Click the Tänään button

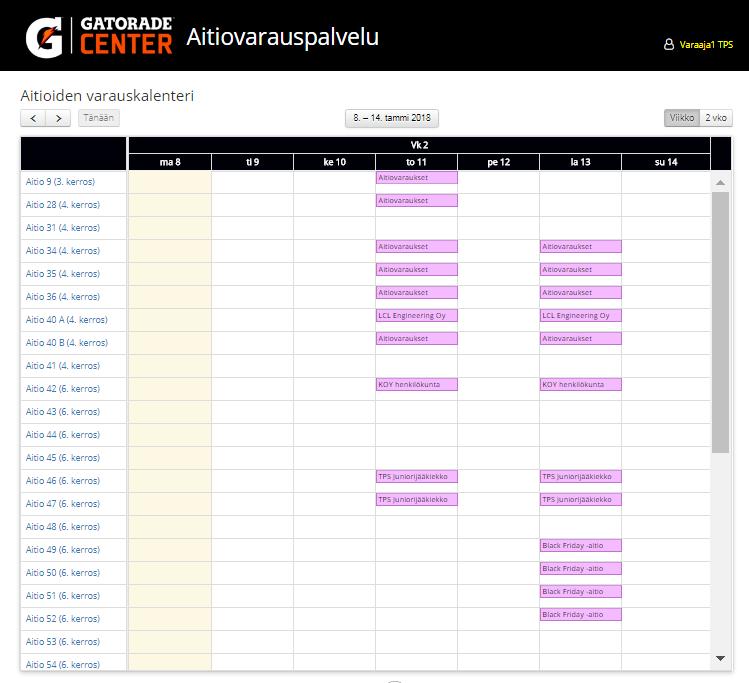[x=98, y=118]
